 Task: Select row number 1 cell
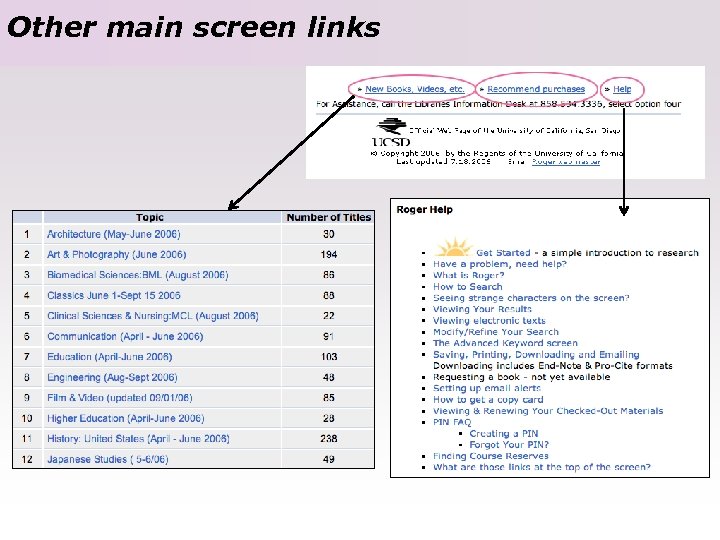click(27, 234)
